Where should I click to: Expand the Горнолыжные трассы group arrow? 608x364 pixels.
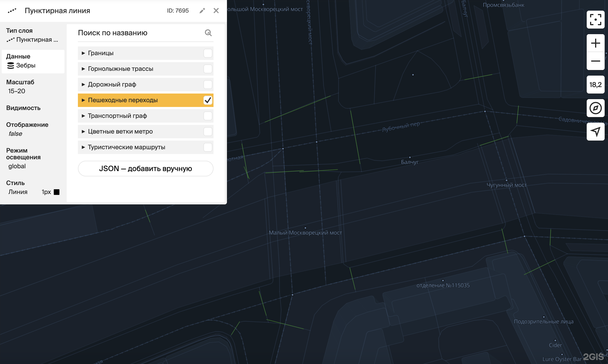click(x=83, y=69)
